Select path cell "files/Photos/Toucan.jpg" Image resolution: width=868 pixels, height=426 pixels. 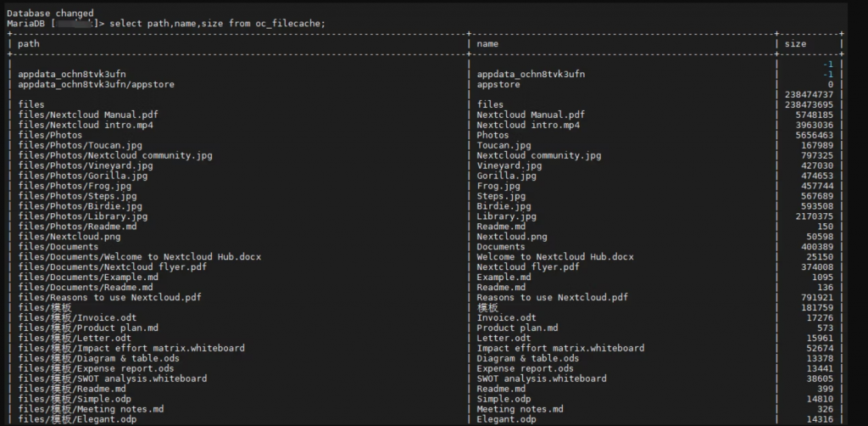coord(80,146)
